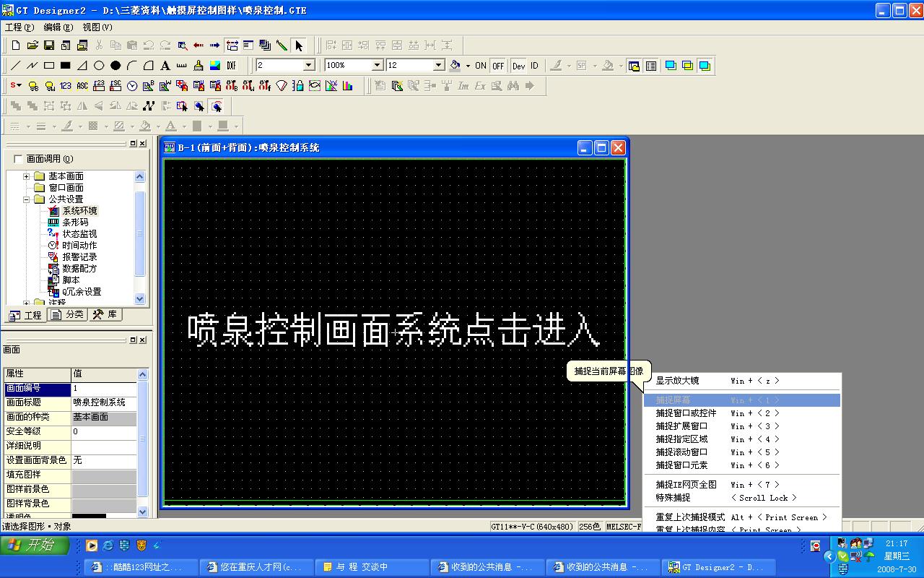Enable the 画面调用 checkbox
This screenshot has height=578, width=924.
pyautogui.click(x=18, y=159)
